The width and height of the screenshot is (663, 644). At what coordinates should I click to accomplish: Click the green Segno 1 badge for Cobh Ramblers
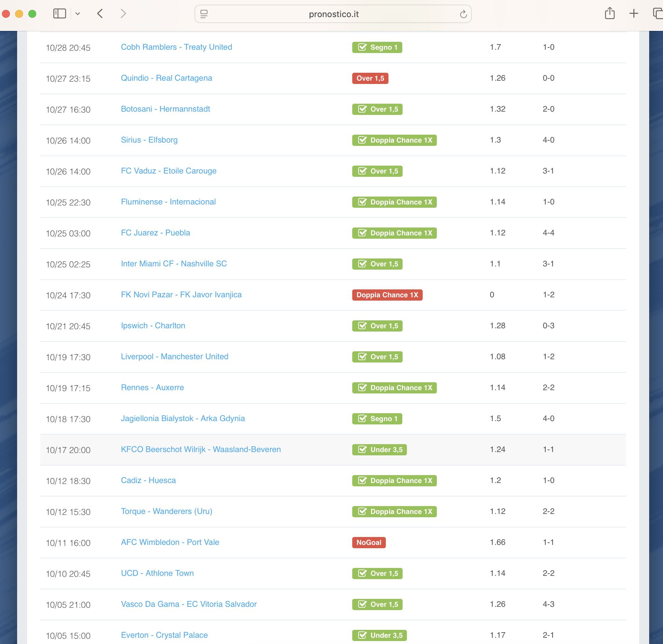[377, 47]
